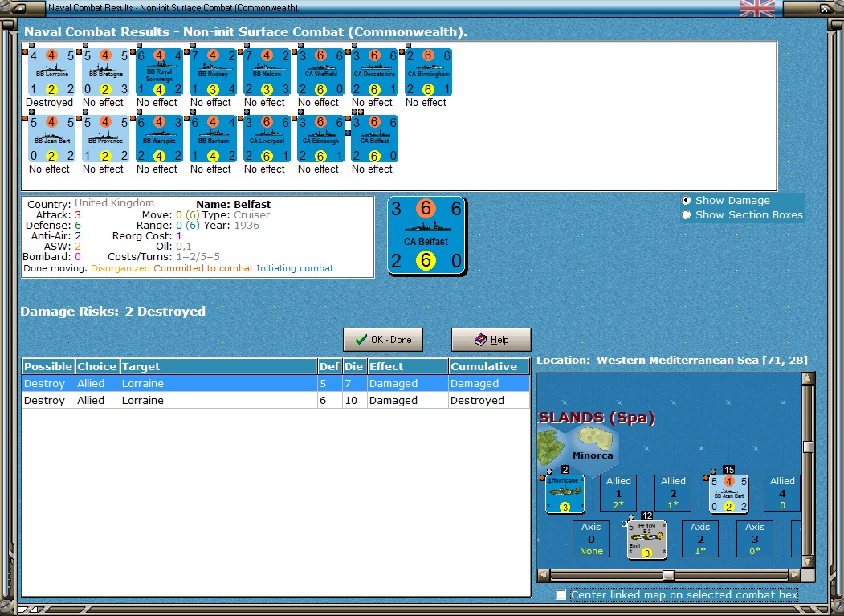Select Lorraine row with die 10

(x=276, y=400)
